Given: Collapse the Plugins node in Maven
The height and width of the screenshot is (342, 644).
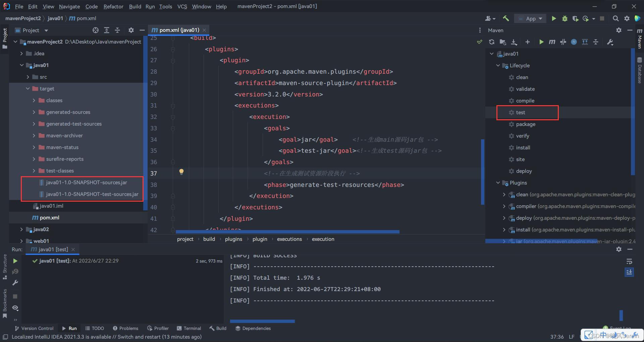Looking at the screenshot, I should coord(498,183).
